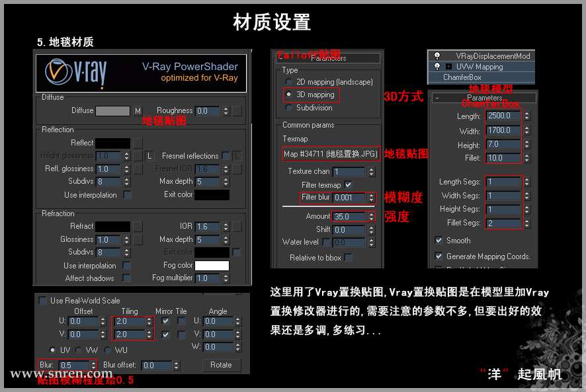Viewport: 586px width, 392px height.
Task: Enable refraction Use interpolation checkbox
Action: tap(127, 265)
